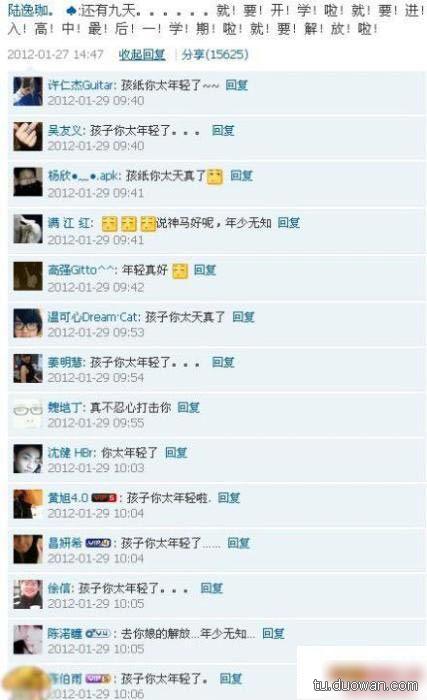
Task: Click the emoji after 年轻真好
Action: (x=180, y=271)
